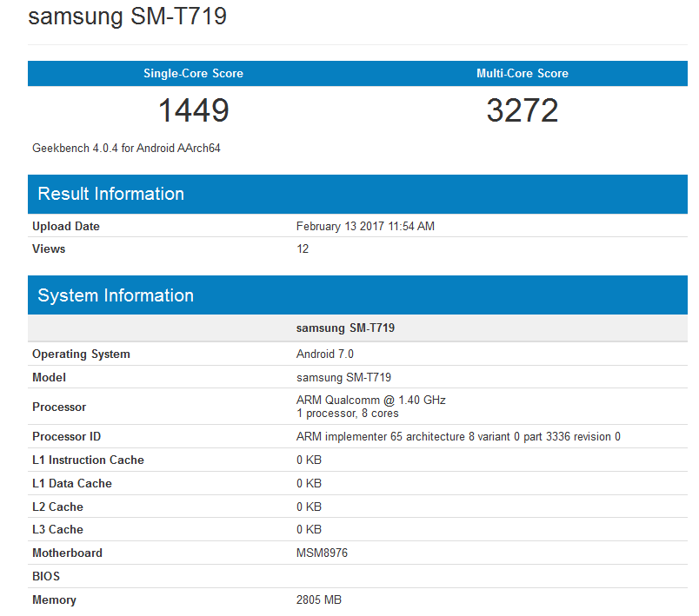Image resolution: width=699 pixels, height=616 pixels.
Task: Click the single-core score value 1449
Action: 194,110
